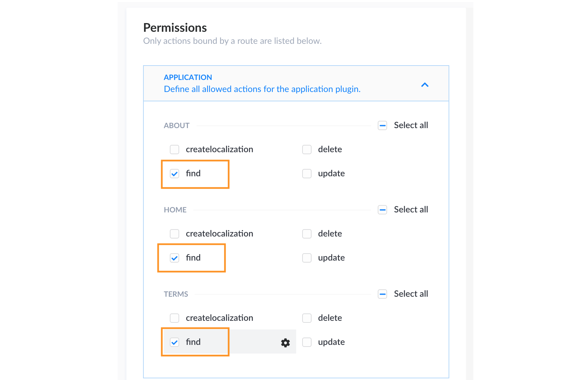The image size is (588, 380).
Task: Enable update permission under TERMS
Action: [x=307, y=342]
